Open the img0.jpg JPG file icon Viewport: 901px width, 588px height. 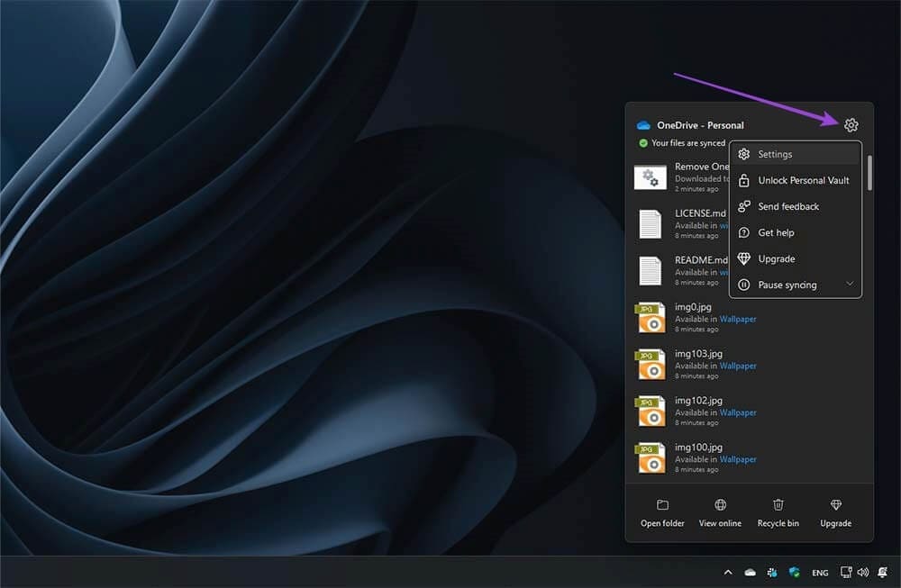pos(651,318)
